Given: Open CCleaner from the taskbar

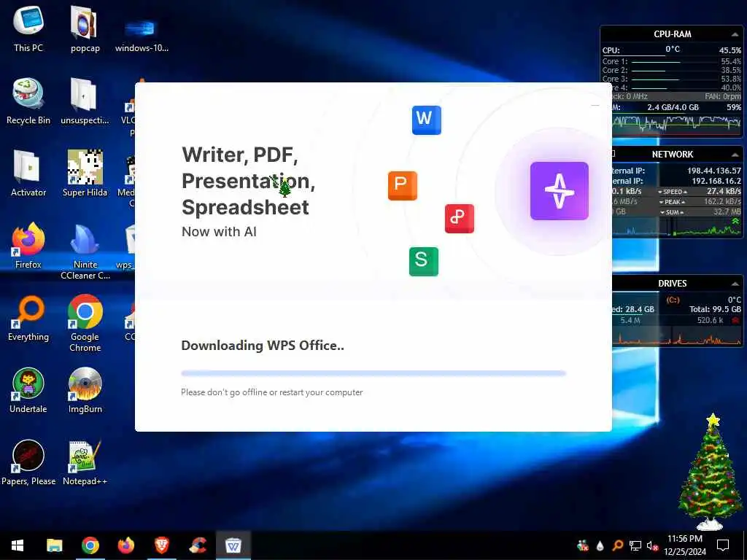Looking at the screenshot, I should (198, 545).
